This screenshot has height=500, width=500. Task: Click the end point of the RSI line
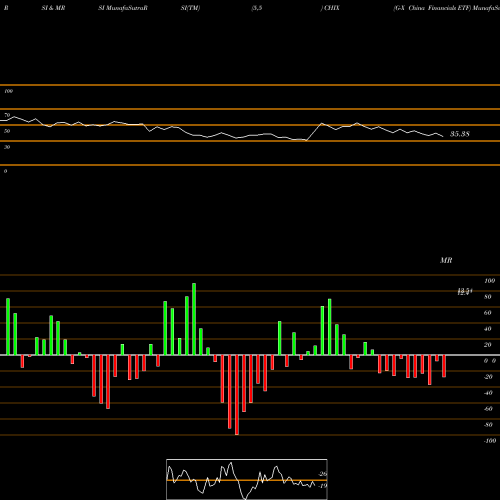click(443, 136)
